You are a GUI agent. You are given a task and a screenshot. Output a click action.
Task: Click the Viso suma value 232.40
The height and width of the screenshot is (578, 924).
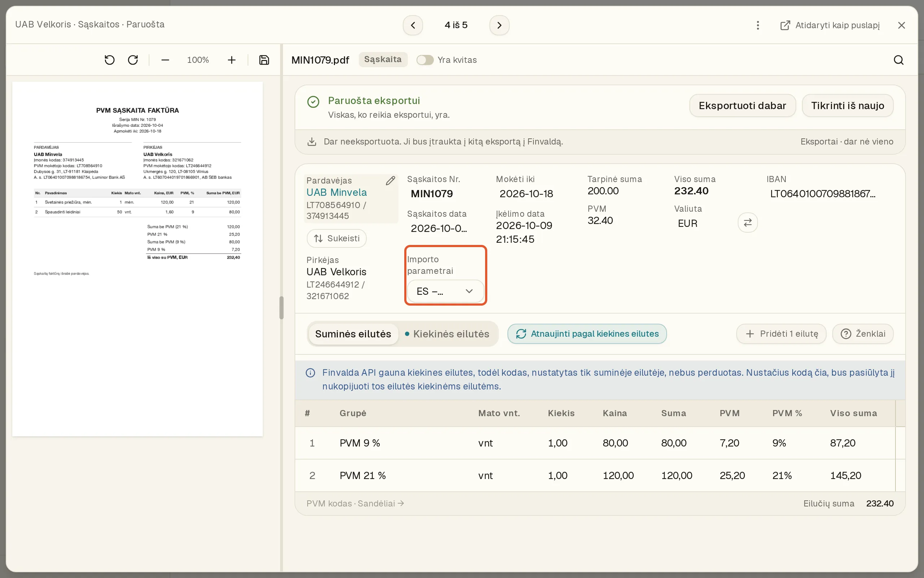691,191
